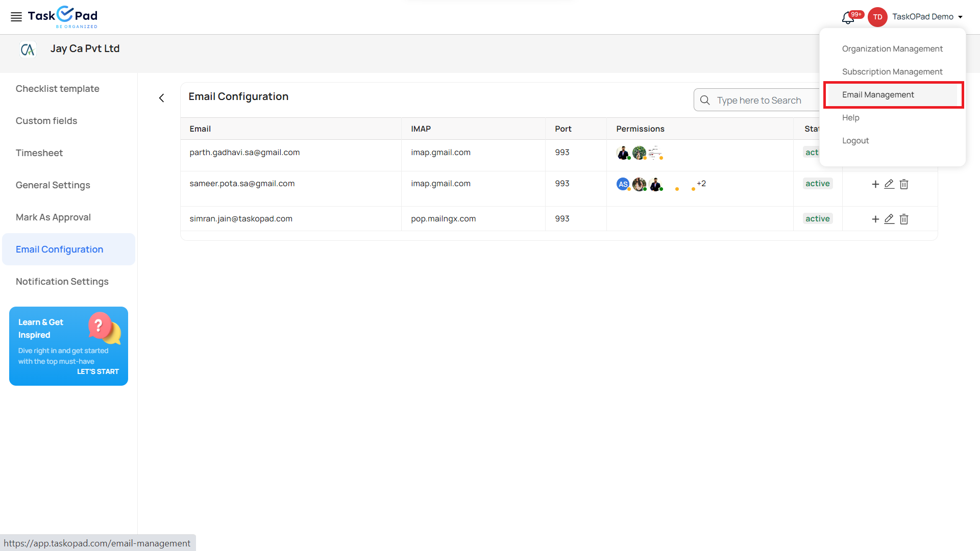Open the hamburger navigation menu

[16, 17]
